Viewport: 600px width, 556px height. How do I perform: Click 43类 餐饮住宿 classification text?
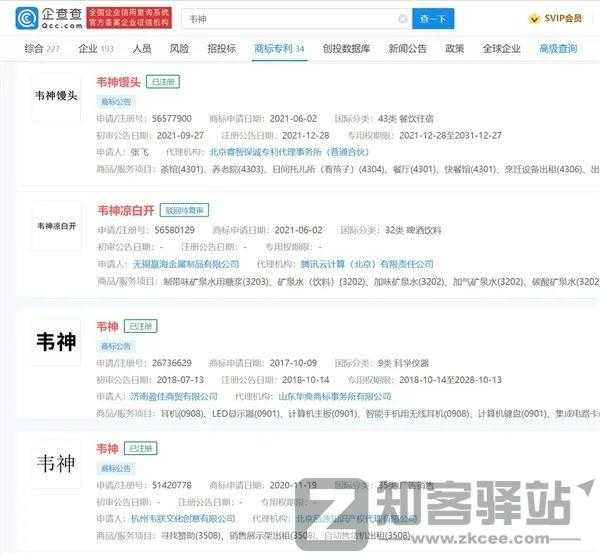406,119
